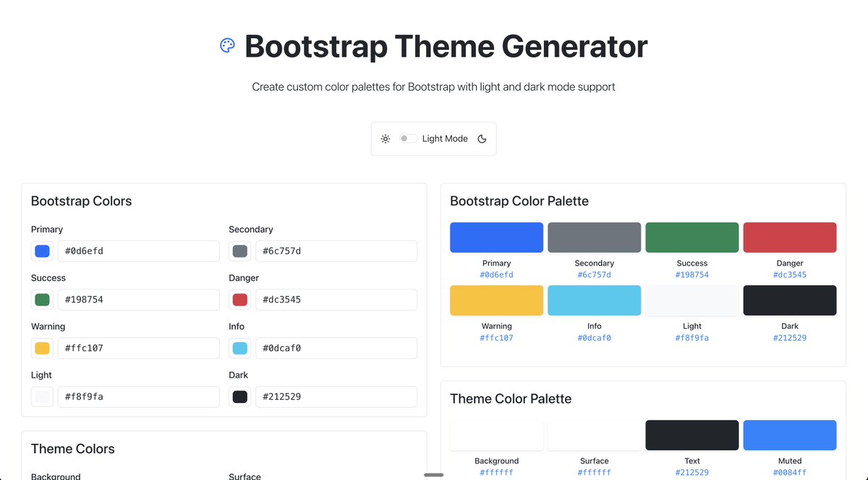Click the #0084ff code under Muted tile
Screen dimensions: 868x480
[790, 473]
